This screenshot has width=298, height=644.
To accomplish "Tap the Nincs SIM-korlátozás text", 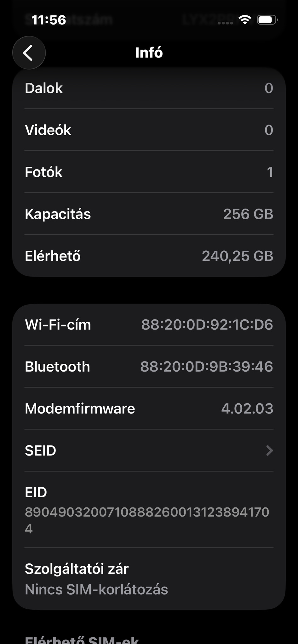I will click(96, 589).
